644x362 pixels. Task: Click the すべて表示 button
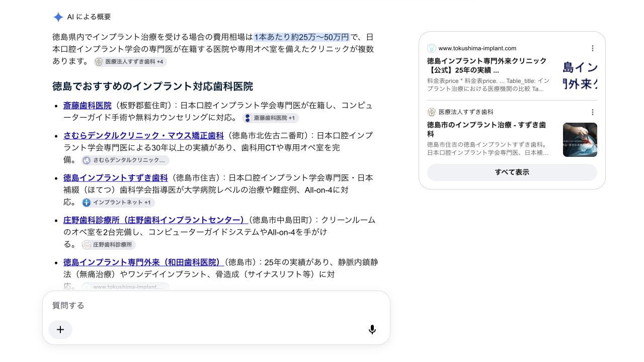pos(512,172)
